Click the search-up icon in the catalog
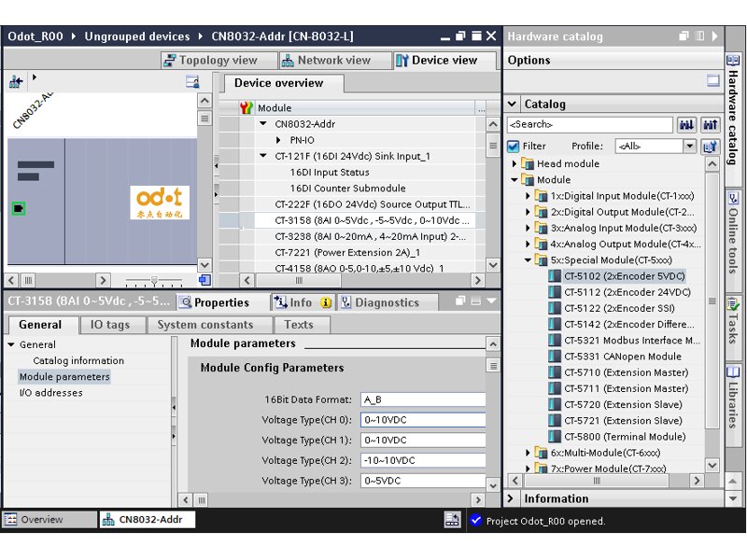This screenshot has width=747, height=560. point(710,124)
